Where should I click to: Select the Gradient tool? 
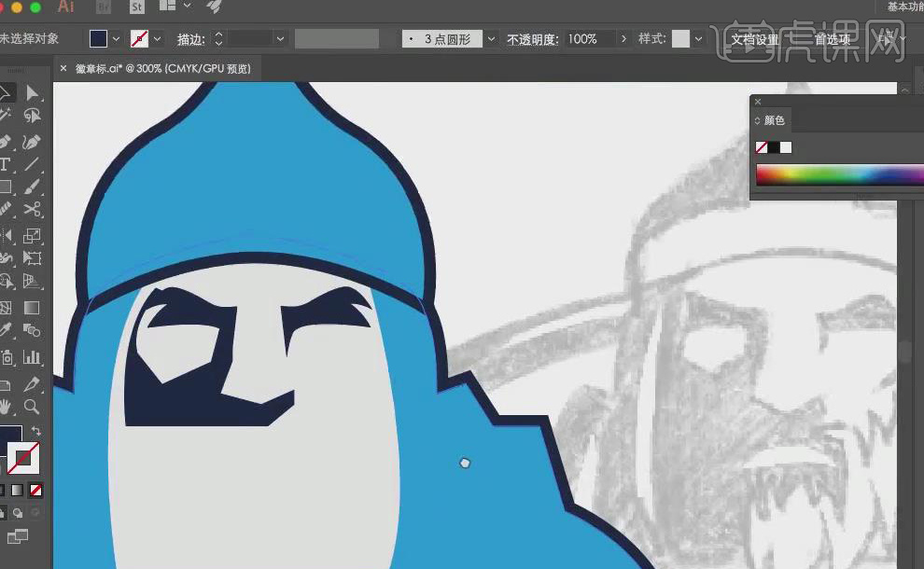[x=32, y=308]
